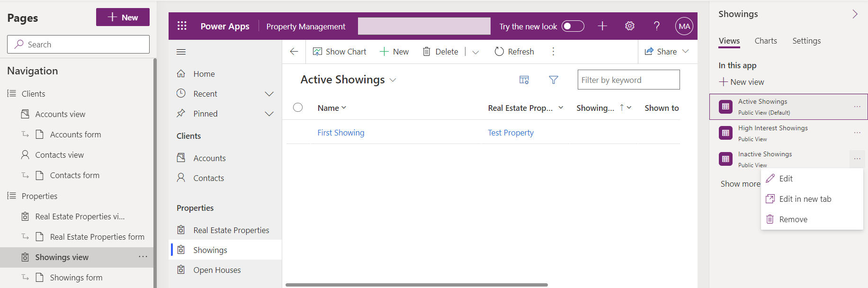This screenshot has width=868, height=288.
Task: Click the Refresh button in toolbar
Action: click(514, 52)
